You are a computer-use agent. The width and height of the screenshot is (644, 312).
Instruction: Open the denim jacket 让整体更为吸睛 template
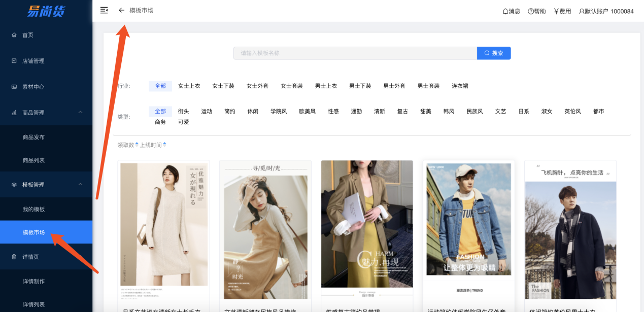(x=469, y=230)
